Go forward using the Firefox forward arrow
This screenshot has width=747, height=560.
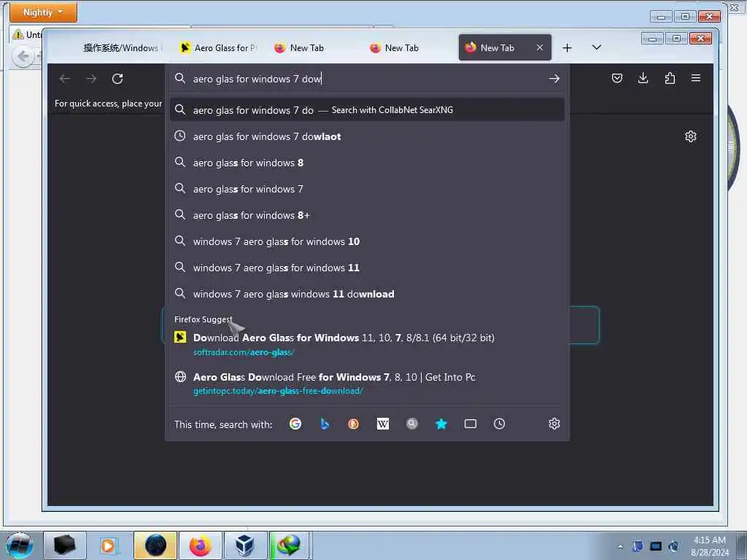[91, 79]
